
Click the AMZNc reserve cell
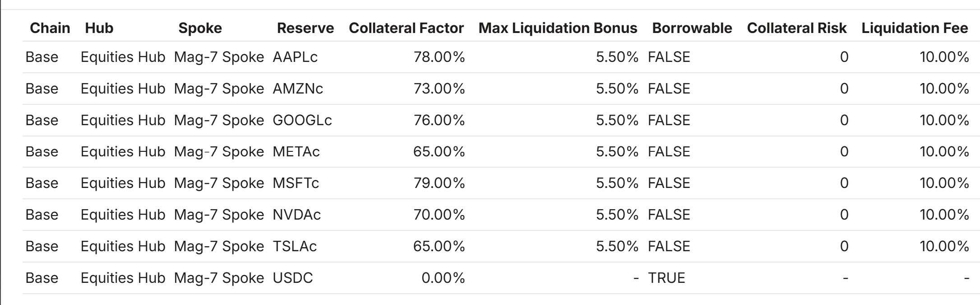coord(298,89)
